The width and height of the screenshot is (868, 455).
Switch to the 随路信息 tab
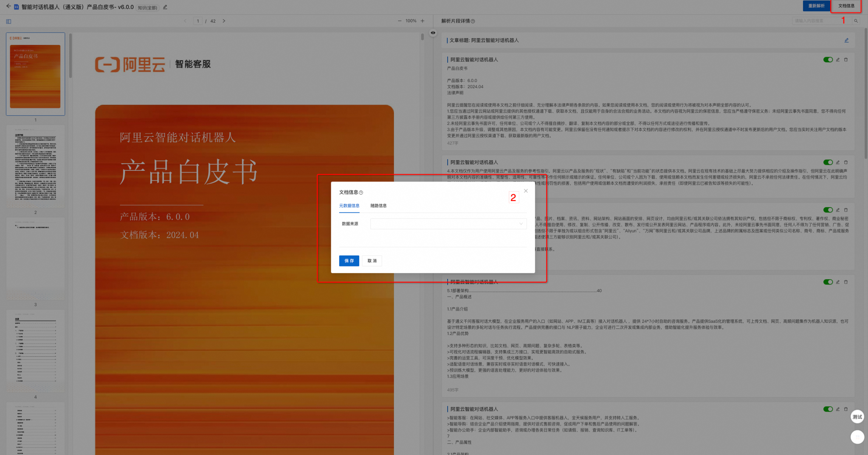[378, 206]
